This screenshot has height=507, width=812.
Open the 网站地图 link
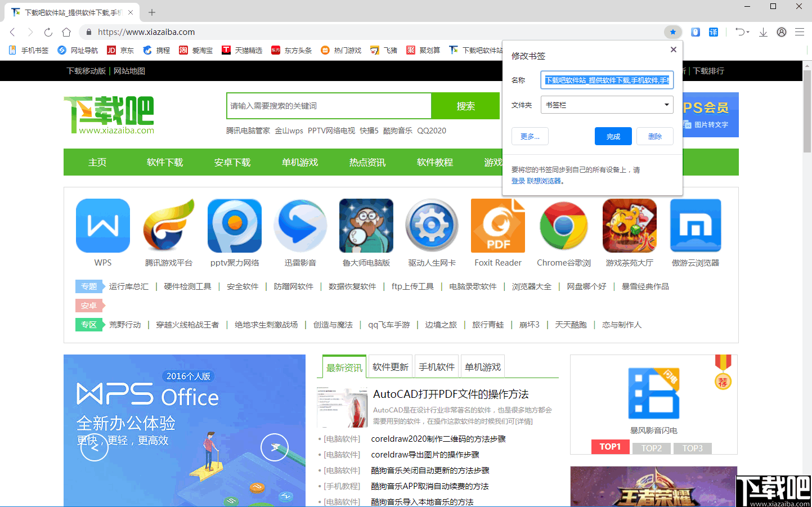click(x=129, y=71)
